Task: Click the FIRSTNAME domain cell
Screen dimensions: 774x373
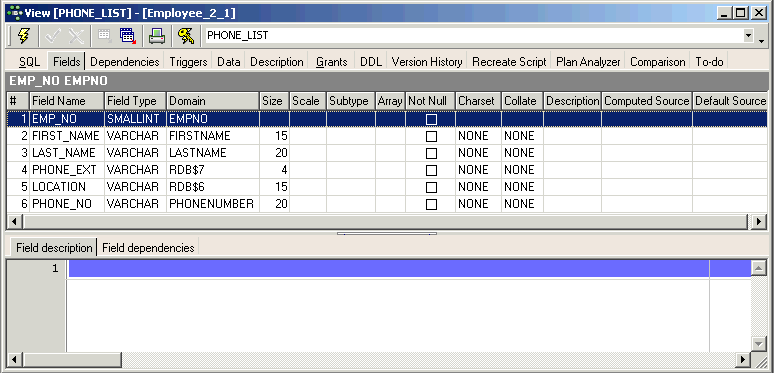Action: point(213,136)
